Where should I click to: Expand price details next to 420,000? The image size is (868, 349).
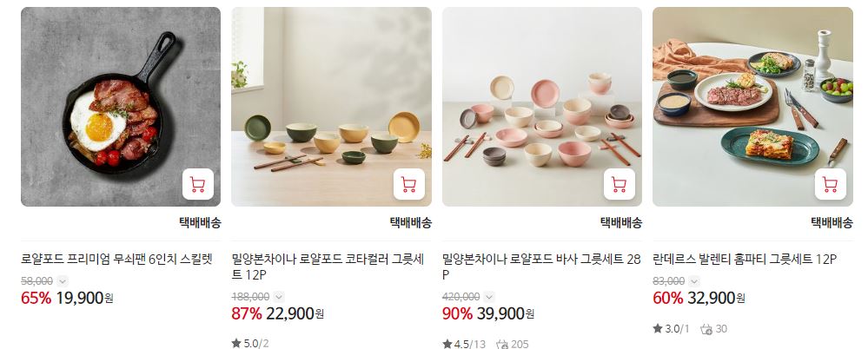pyautogui.click(x=489, y=297)
